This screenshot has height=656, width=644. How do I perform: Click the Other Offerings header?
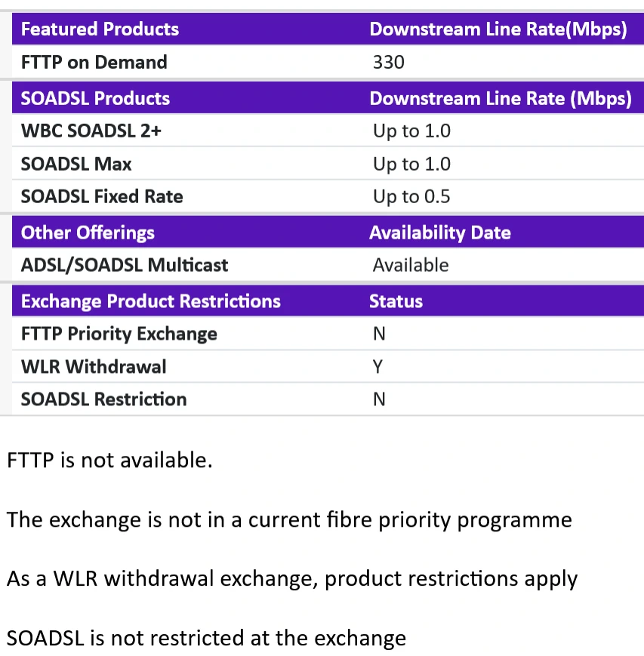pos(88,233)
